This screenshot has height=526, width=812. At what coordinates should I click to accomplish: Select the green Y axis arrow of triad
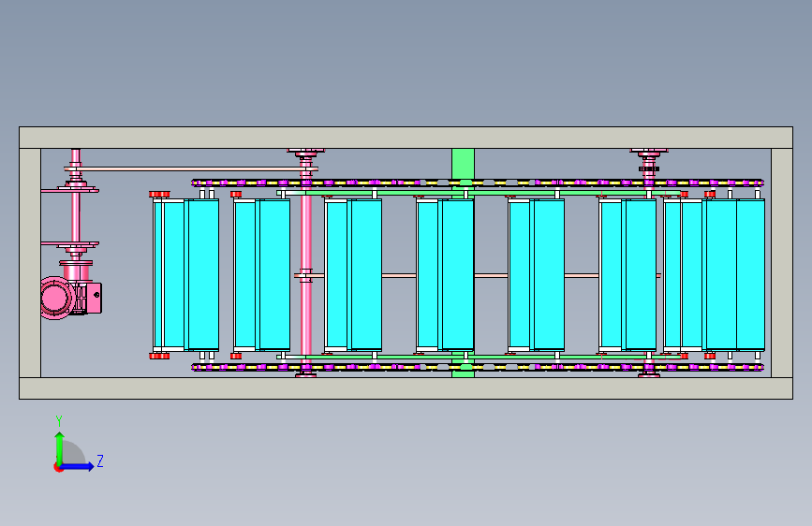click(x=59, y=448)
